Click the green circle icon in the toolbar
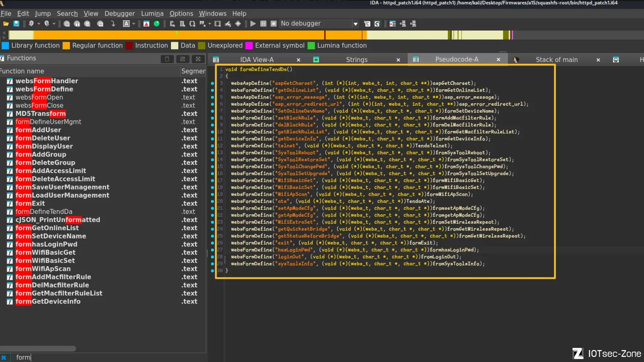 pos(157,24)
